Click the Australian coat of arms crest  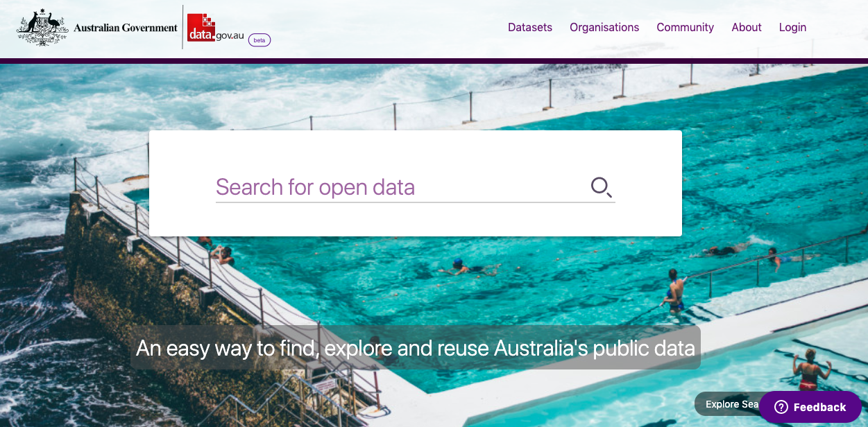click(x=42, y=27)
